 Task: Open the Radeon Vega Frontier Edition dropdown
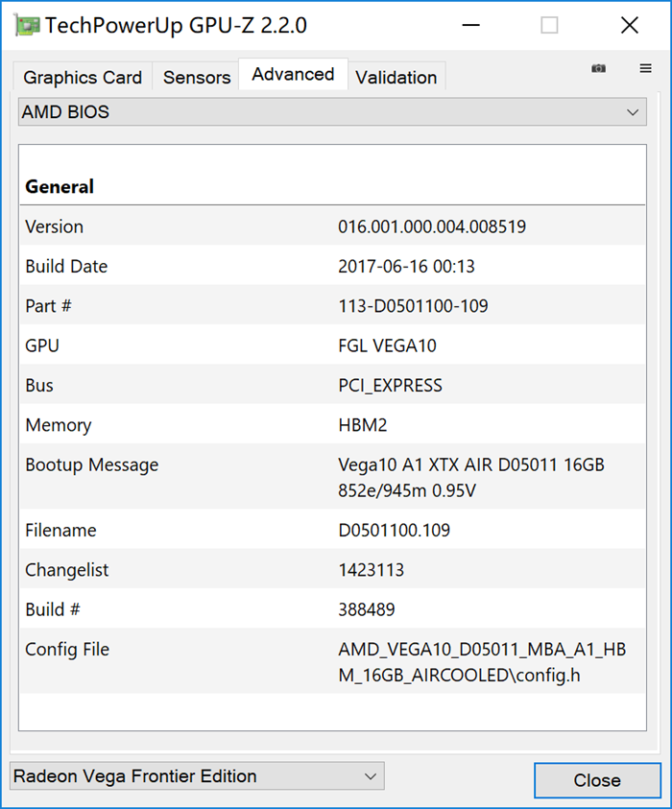tap(197, 776)
